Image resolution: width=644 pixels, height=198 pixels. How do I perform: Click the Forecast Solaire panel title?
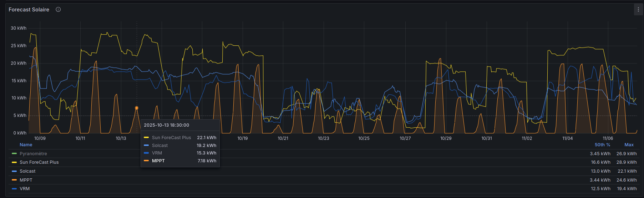(x=29, y=10)
